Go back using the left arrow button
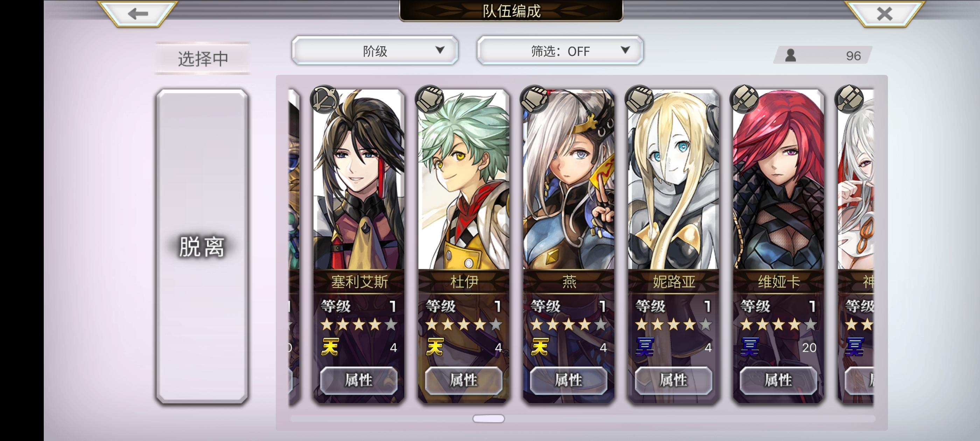 tap(138, 14)
